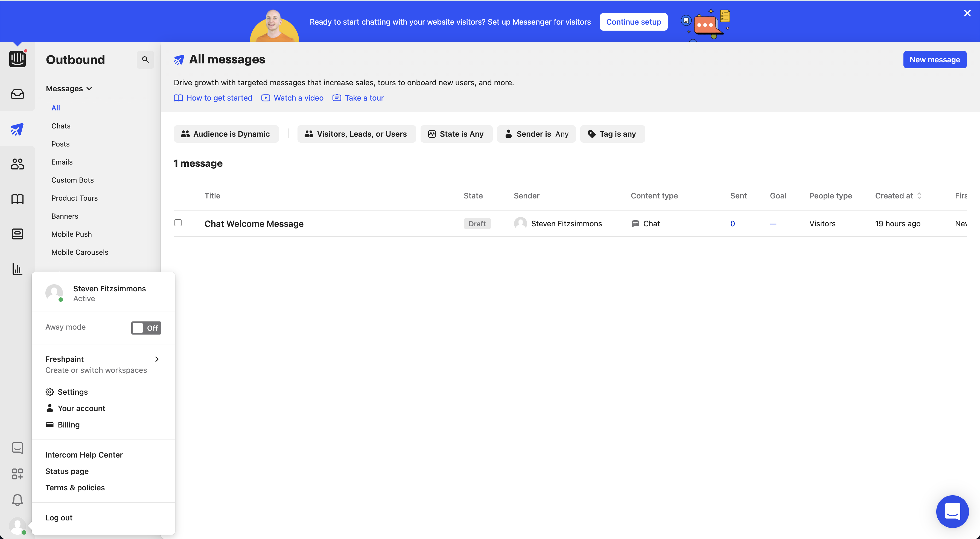Viewport: 980px width, 539px height.
Task: Open the Articles book icon
Action: click(17, 199)
